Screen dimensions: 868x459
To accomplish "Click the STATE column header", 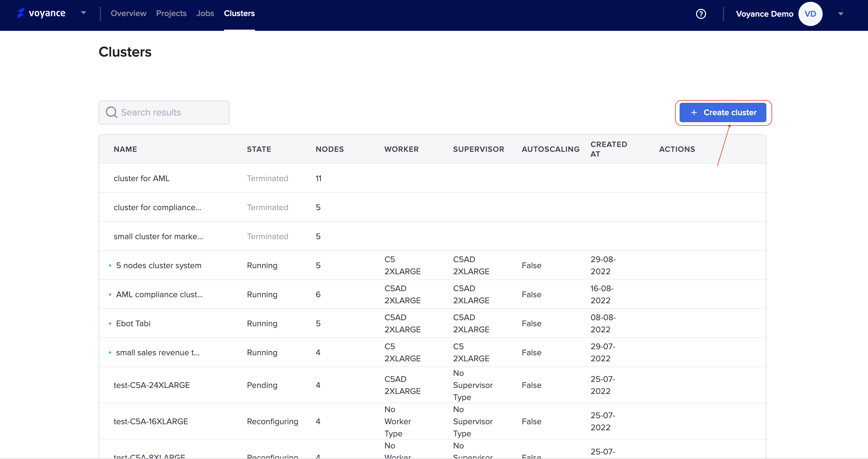I will 259,149.
